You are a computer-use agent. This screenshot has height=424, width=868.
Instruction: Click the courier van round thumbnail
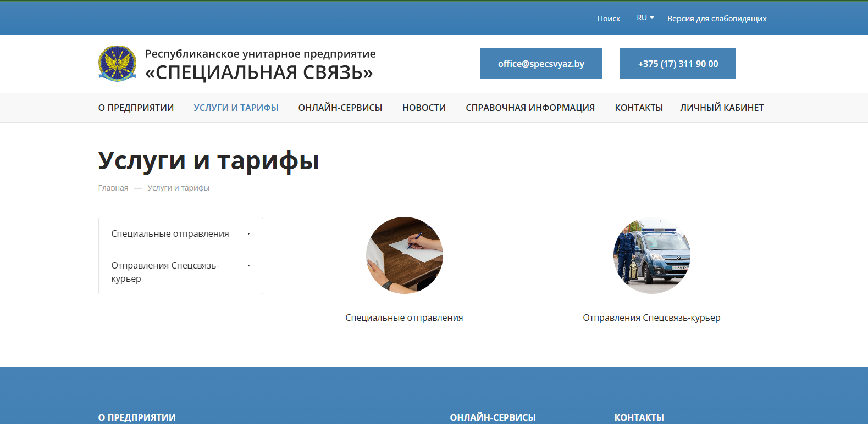[x=652, y=255]
